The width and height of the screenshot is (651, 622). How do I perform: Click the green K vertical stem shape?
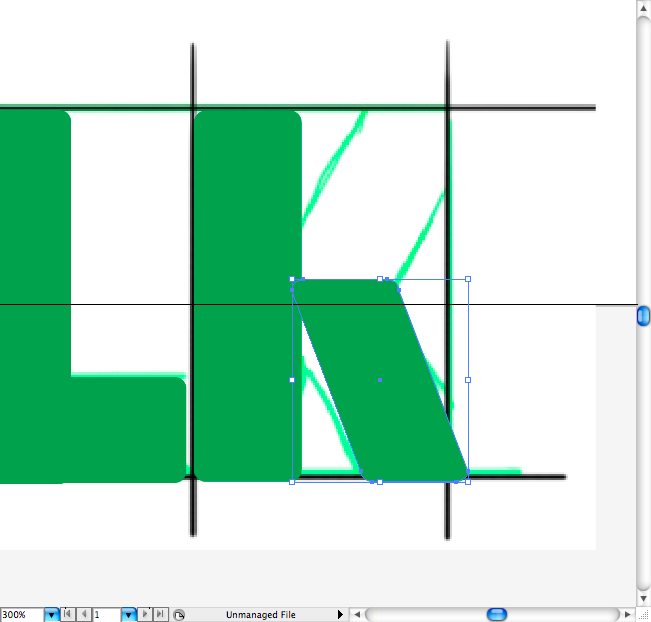click(248, 296)
